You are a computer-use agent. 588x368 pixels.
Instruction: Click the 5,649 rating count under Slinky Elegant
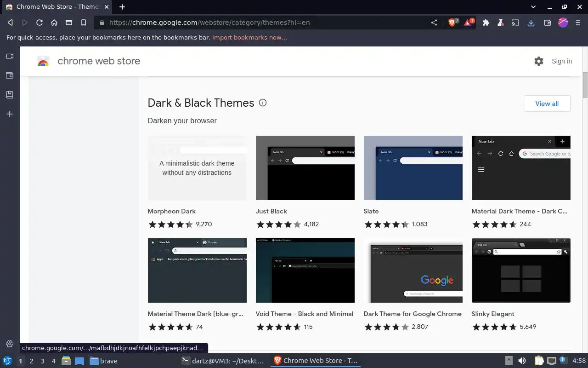click(x=528, y=327)
